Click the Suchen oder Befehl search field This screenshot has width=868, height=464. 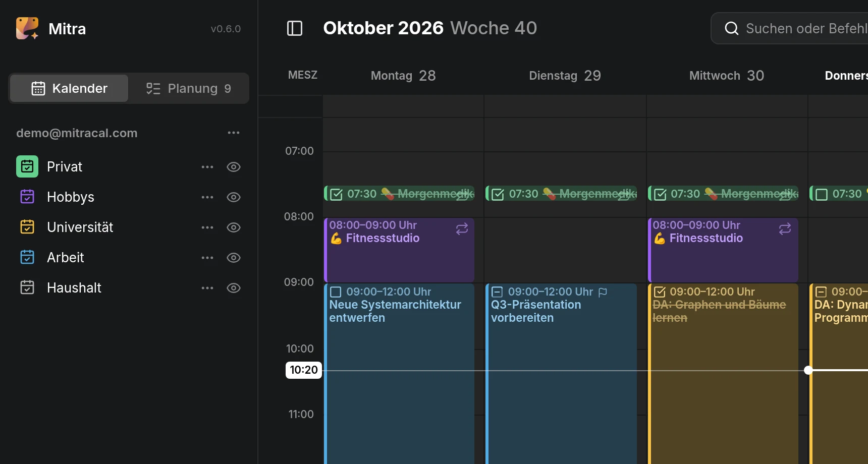pos(790,28)
